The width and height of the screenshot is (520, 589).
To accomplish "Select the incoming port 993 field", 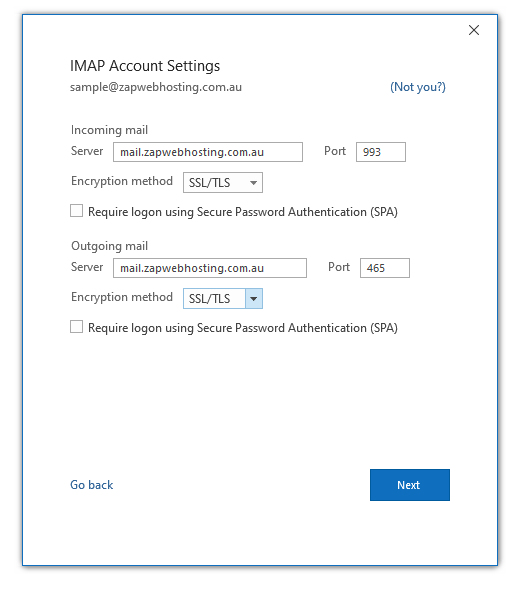I will tap(381, 152).
